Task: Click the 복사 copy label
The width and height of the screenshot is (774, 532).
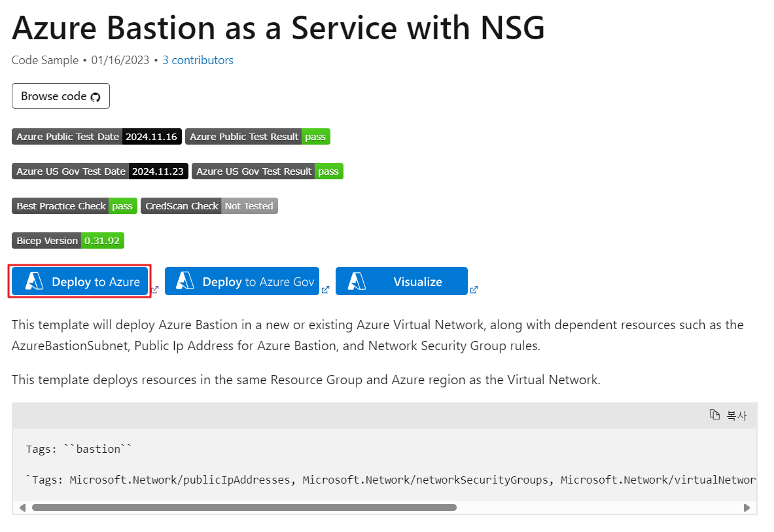Action: click(x=737, y=416)
